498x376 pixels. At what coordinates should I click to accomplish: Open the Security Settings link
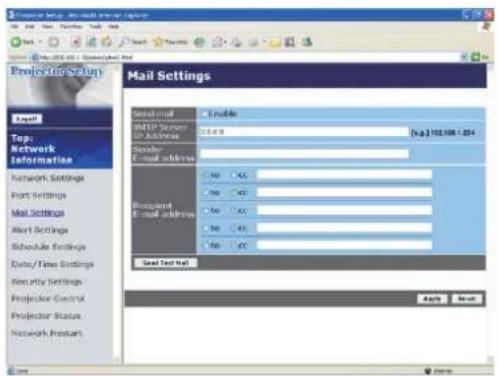(47, 282)
